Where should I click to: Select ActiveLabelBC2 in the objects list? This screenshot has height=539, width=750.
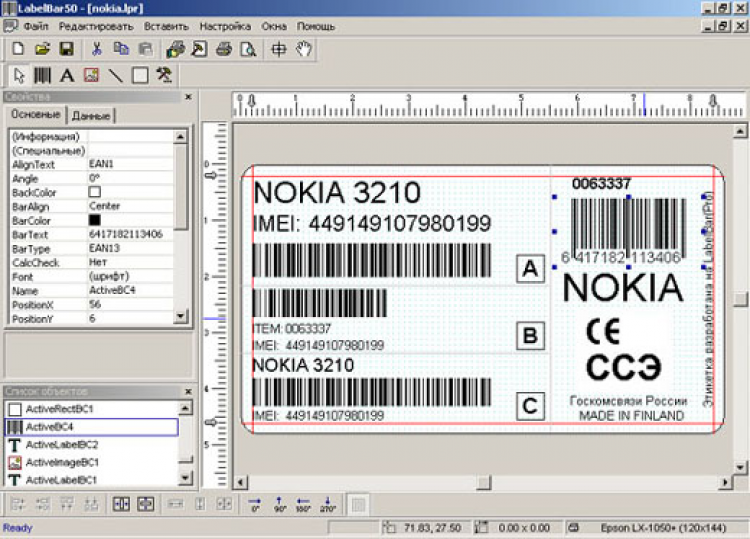pyautogui.click(x=92, y=445)
